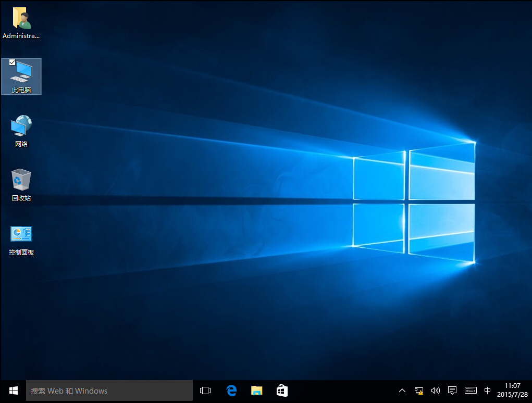
Task: Open the touch keyboard tray icon
Action: tap(471, 391)
